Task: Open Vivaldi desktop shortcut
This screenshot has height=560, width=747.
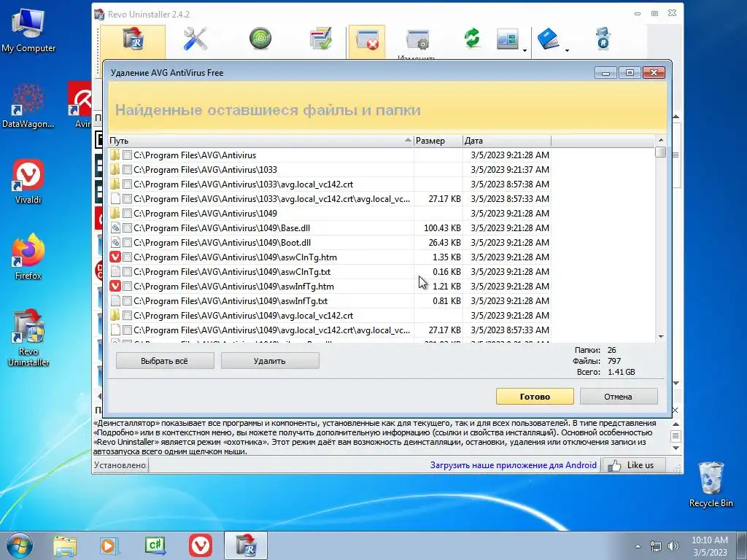Action: [x=28, y=182]
